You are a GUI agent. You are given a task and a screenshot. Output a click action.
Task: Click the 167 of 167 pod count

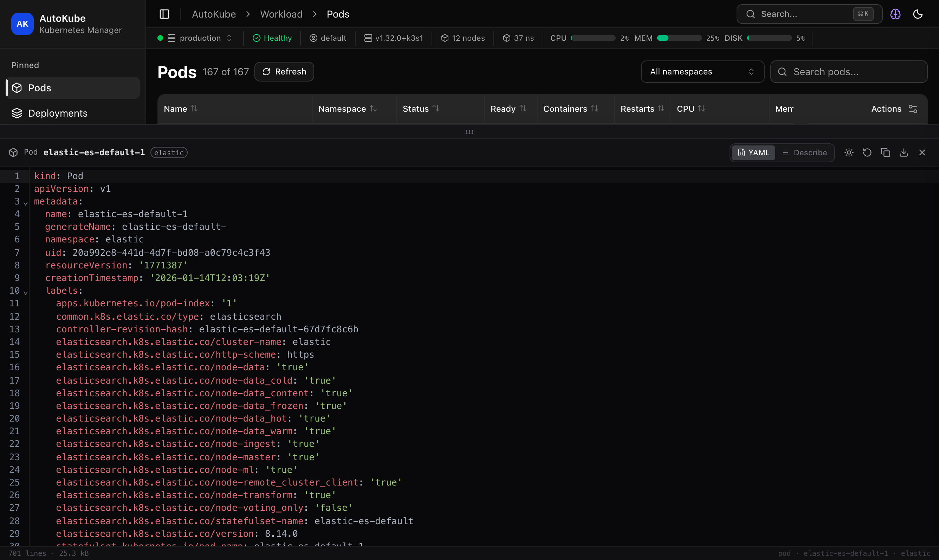[226, 72]
